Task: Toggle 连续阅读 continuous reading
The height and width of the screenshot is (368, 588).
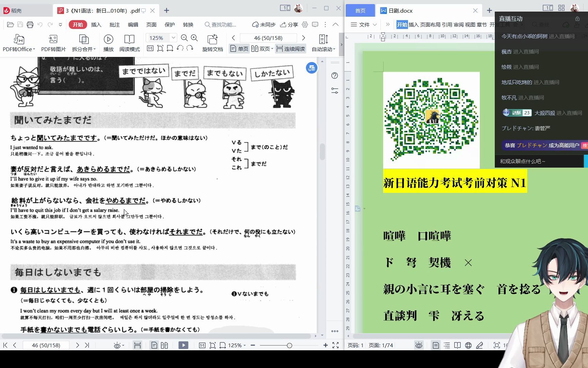Action: point(291,49)
